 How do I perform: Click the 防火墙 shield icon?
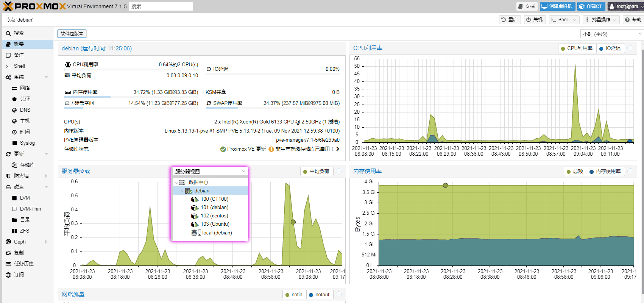pyautogui.click(x=8, y=176)
